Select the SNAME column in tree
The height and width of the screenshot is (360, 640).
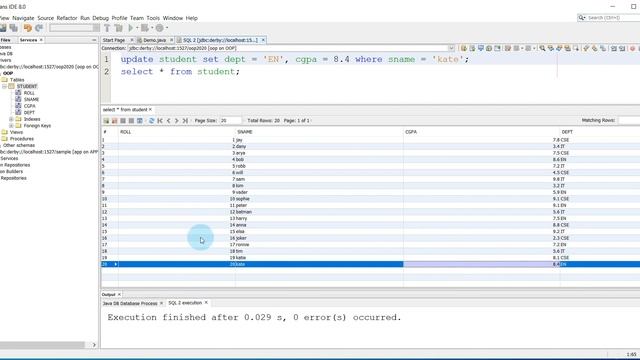pos(31,100)
